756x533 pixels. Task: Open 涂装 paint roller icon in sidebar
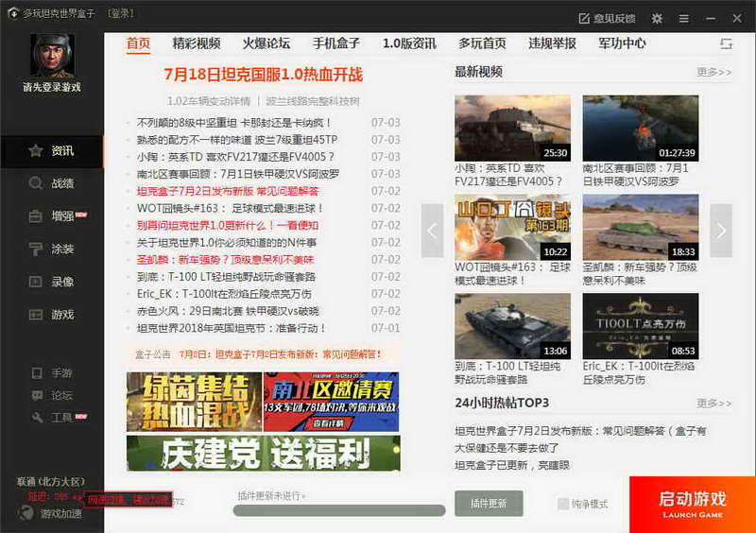click(x=35, y=249)
